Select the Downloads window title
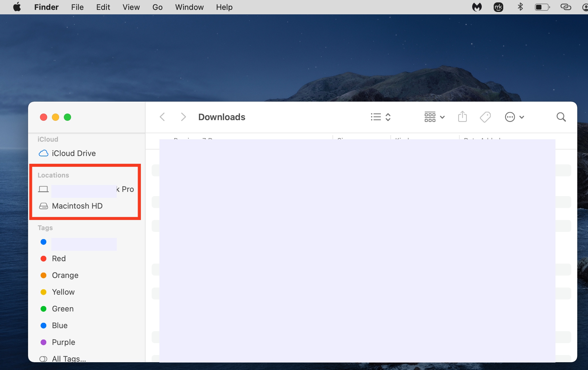Screen dimensions: 588x370 221,117
